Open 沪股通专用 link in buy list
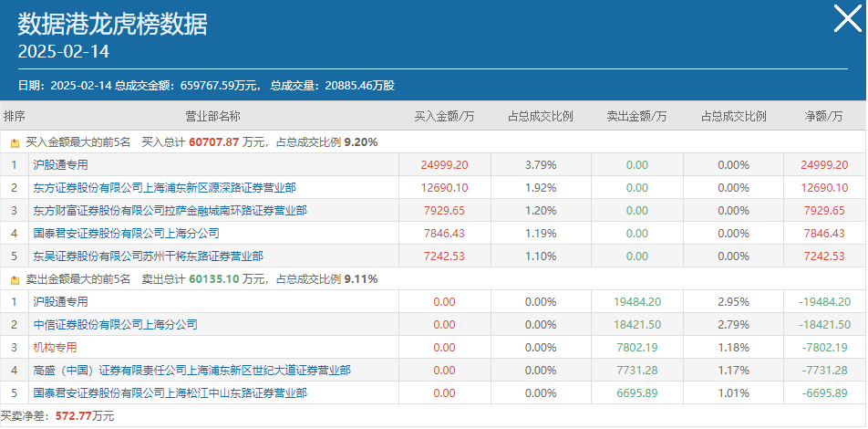Image resolution: width=868 pixels, height=429 pixels. 60,164
